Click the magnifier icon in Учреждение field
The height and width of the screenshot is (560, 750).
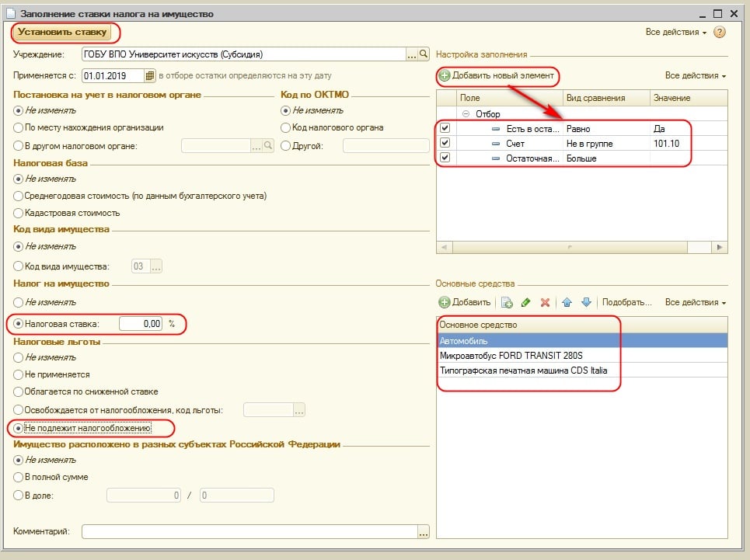pos(424,54)
